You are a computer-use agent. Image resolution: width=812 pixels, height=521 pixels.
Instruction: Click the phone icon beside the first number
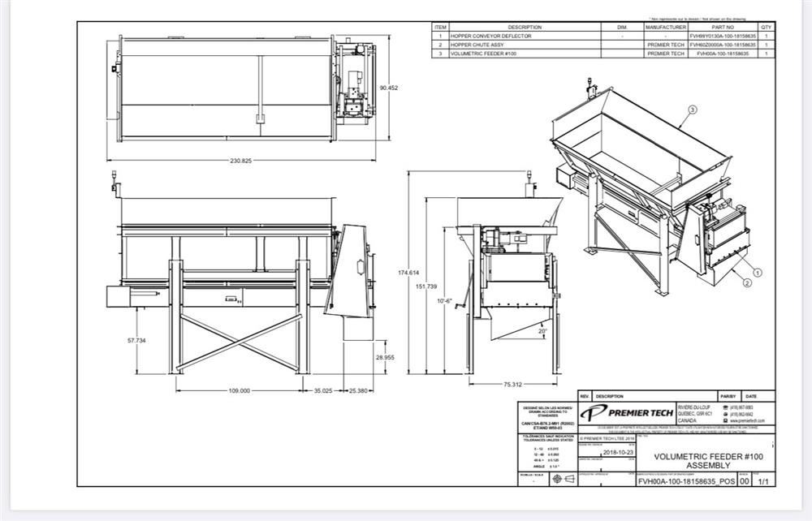click(725, 407)
